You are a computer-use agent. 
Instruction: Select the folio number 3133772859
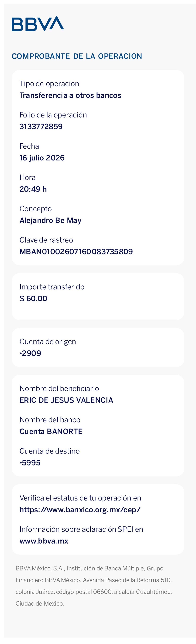[x=41, y=126]
